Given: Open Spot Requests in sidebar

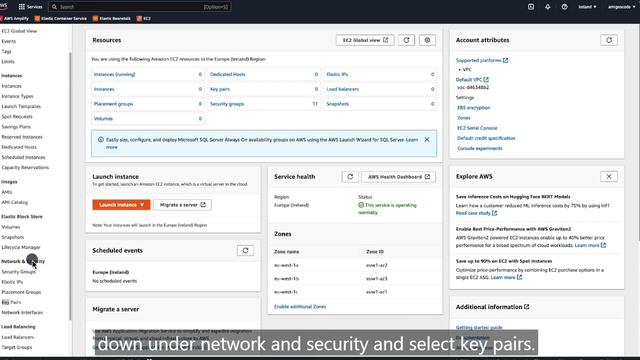Looking at the screenshot, I should click(17, 117).
